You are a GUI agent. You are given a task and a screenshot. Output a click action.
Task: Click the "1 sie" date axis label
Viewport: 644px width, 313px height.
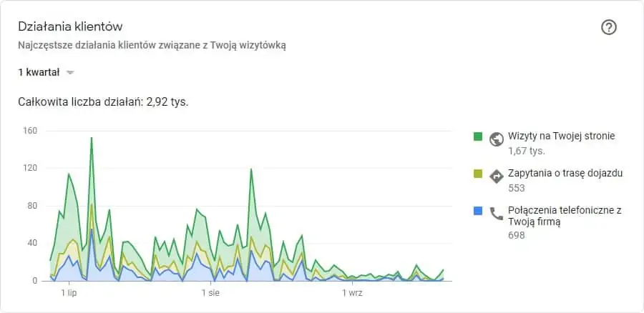[210, 293]
